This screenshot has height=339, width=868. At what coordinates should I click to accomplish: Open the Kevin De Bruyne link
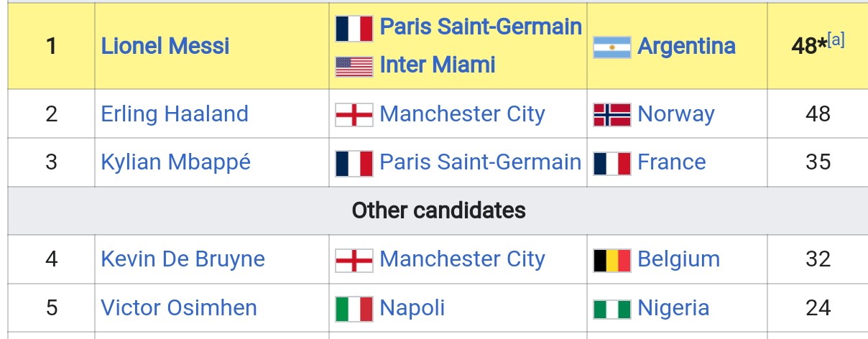click(183, 259)
